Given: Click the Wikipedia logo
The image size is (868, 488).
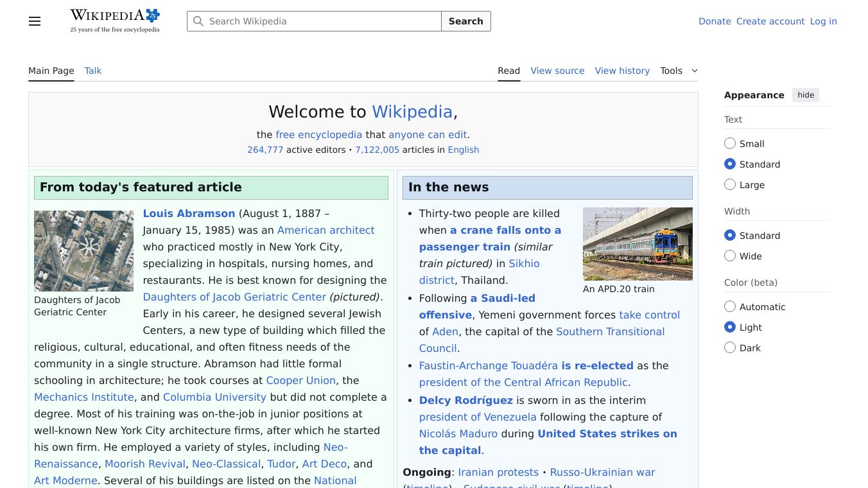Looking at the screenshot, I should point(115,21).
